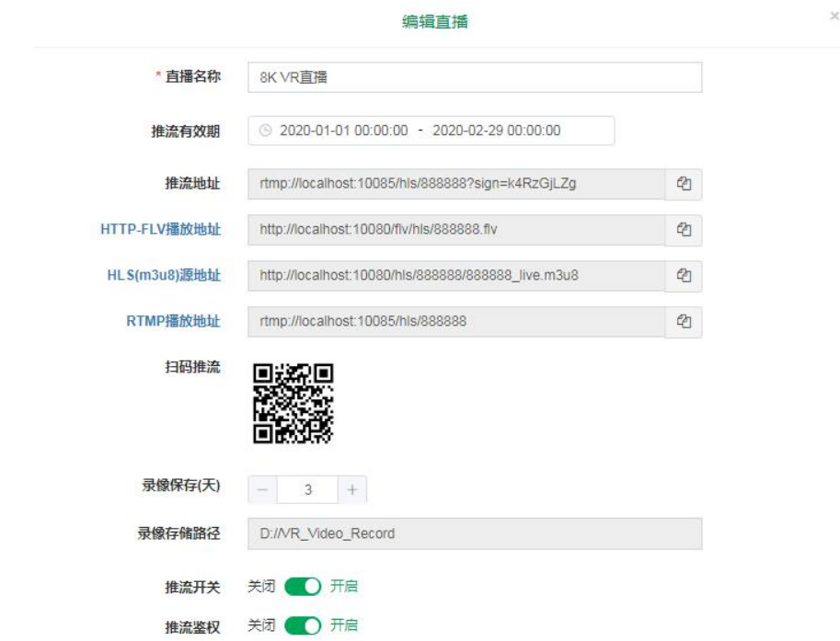The width and height of the screenshot is (840, 641).
Task: Click the 推流地址 rtmp sign URL field
Action: [456, 184]
